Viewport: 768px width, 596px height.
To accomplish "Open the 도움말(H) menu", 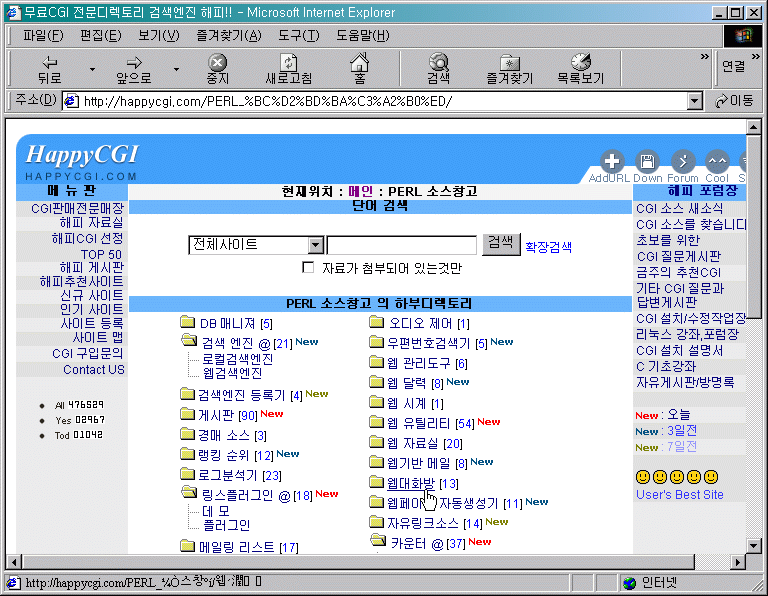I will (363, 36).
